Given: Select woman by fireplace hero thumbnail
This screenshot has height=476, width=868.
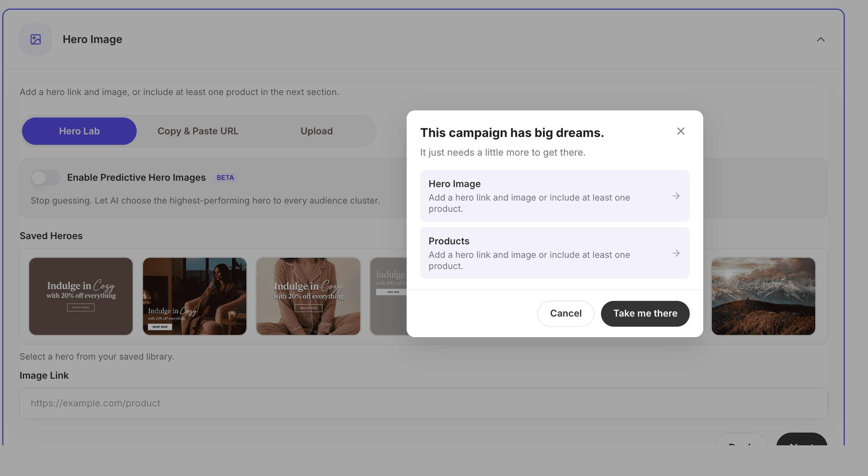Looking at the screenshot, I should pyautogui.click(x=194, y=296).
